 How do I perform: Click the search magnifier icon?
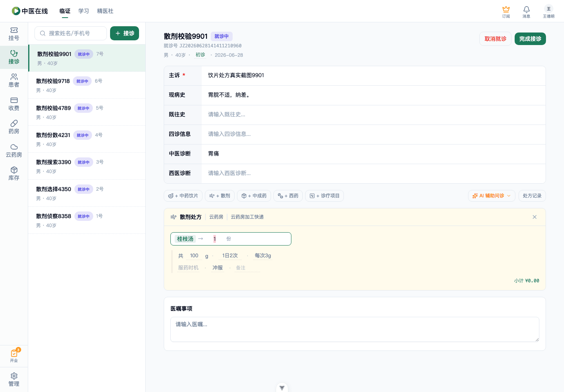[43, 33]
